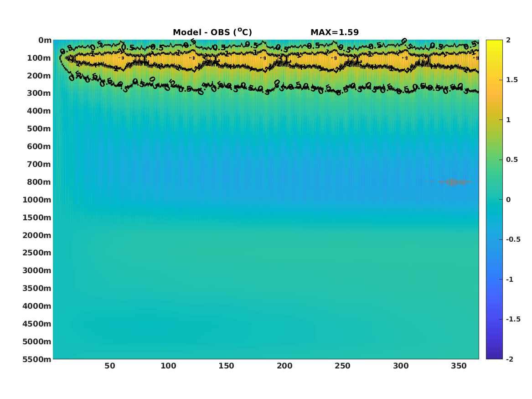Select the '1000m' depth axis label
Screen dimensions: 532x399
(x=37, y=200)
